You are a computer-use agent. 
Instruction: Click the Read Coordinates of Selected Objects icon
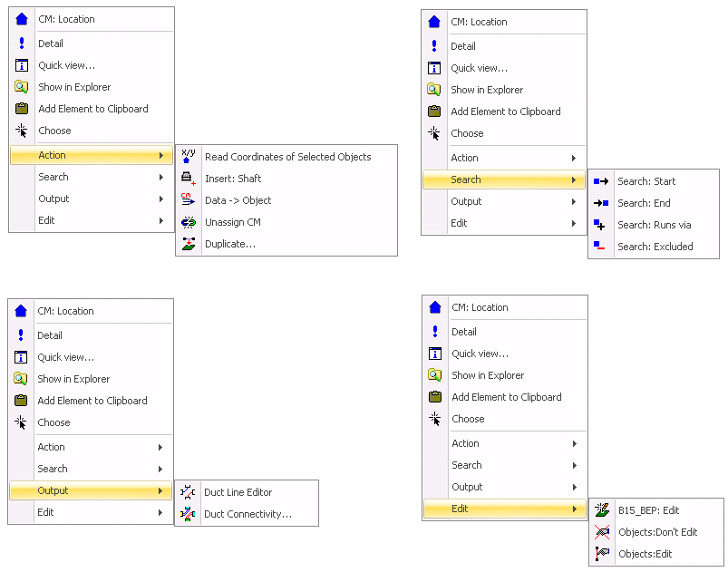click(x=189, y=156)
